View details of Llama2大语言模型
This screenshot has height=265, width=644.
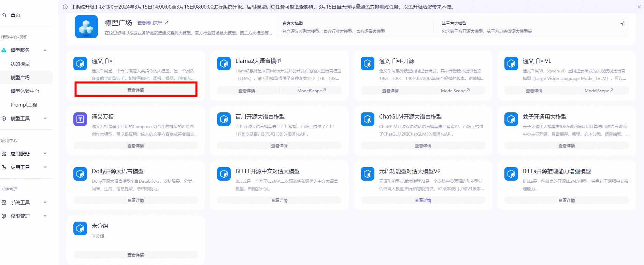click(x=247, y=90)
